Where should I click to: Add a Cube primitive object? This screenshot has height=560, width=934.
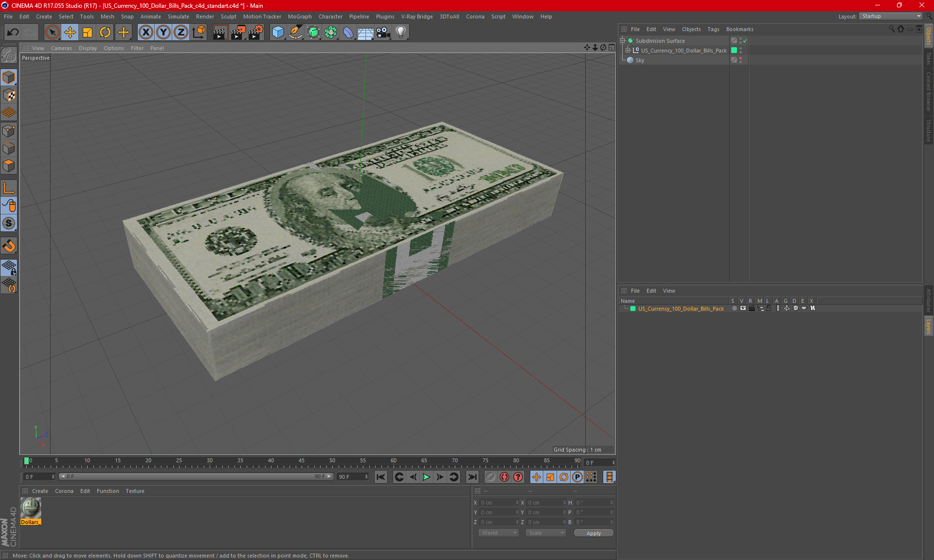278,33
